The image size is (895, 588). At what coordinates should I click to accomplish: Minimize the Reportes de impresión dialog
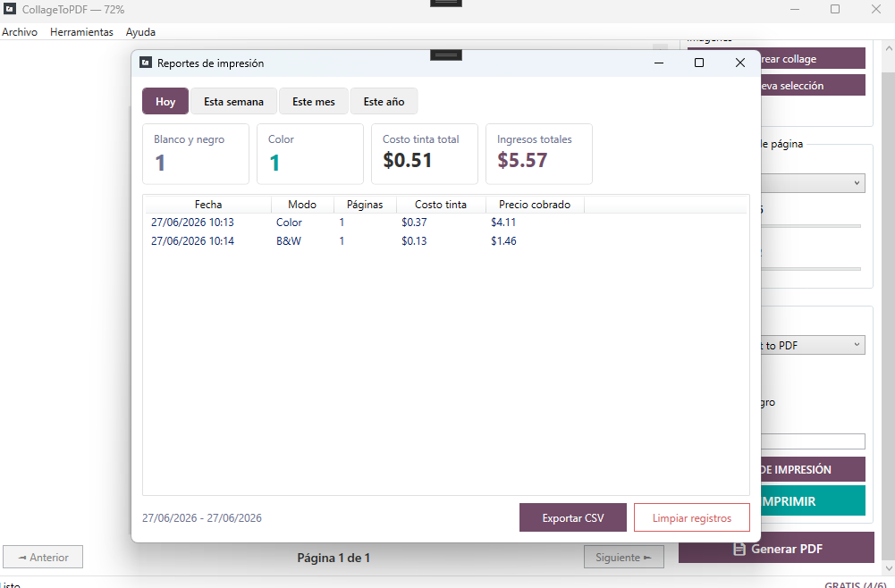659,63
